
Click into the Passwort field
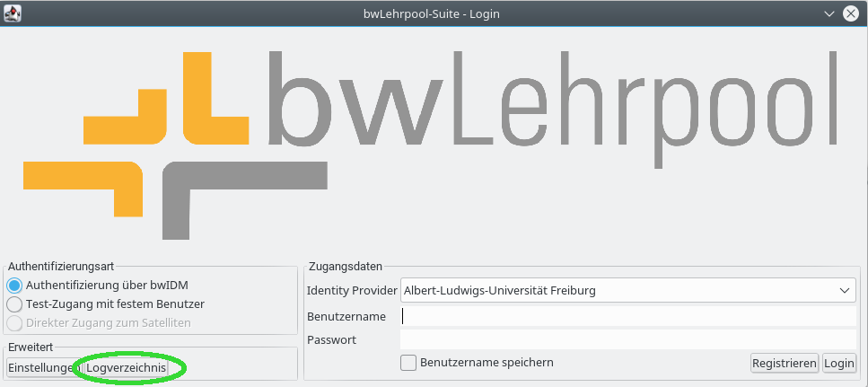(628, 339)
